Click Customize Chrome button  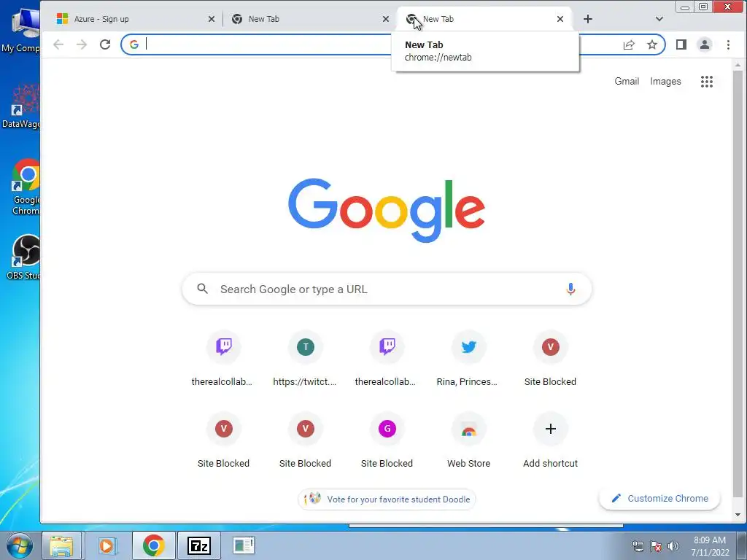(659, 499)
